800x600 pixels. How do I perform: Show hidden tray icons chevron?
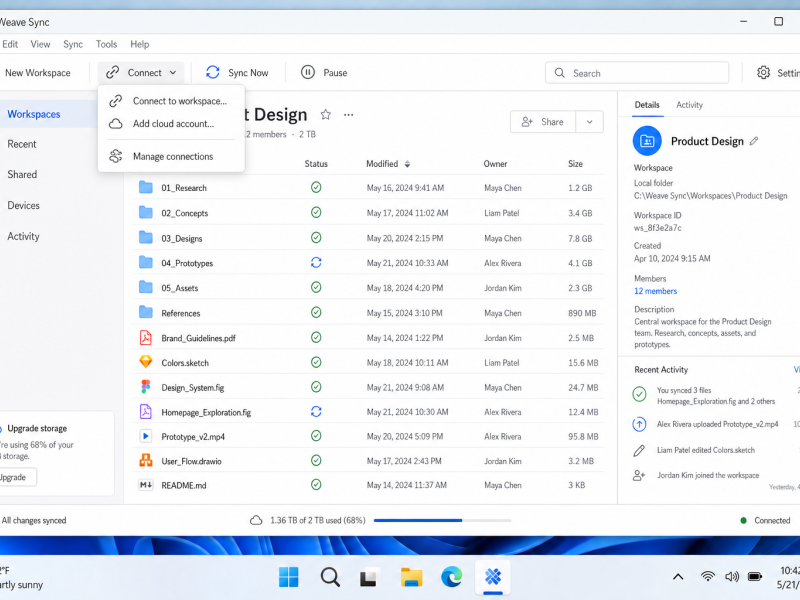coord(678,577)
